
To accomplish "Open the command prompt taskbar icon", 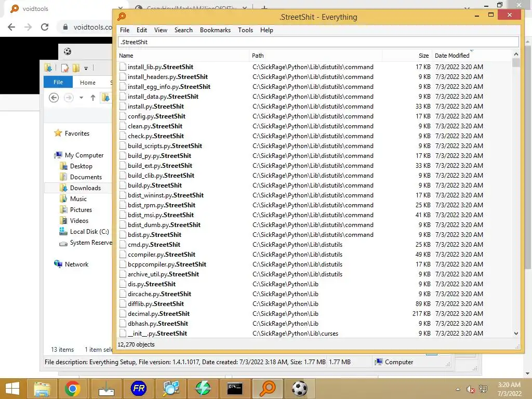I will click(234, 389).
